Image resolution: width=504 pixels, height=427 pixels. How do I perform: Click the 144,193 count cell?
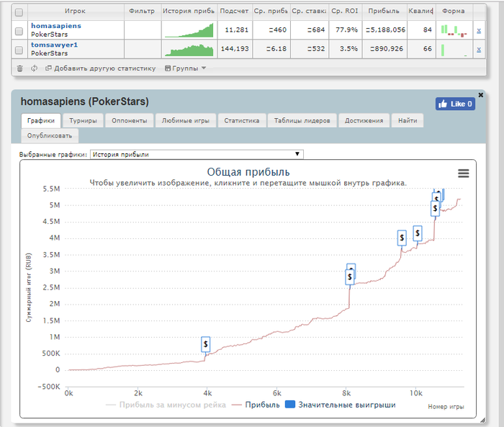point(235,49)
